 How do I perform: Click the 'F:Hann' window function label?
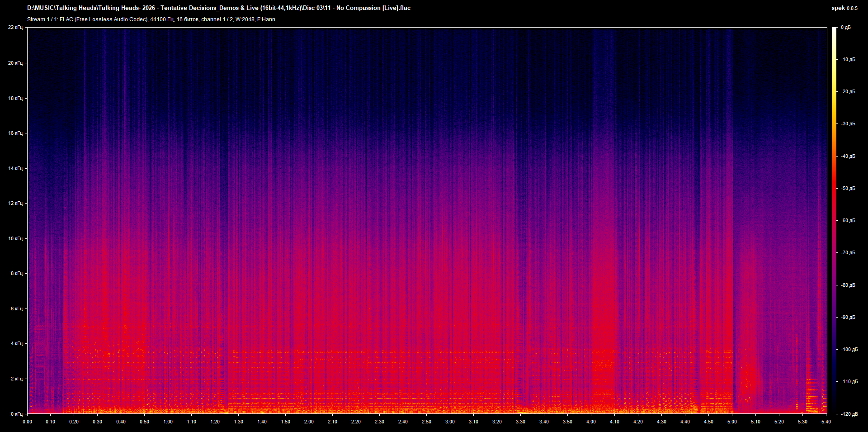tap(268, 19)
